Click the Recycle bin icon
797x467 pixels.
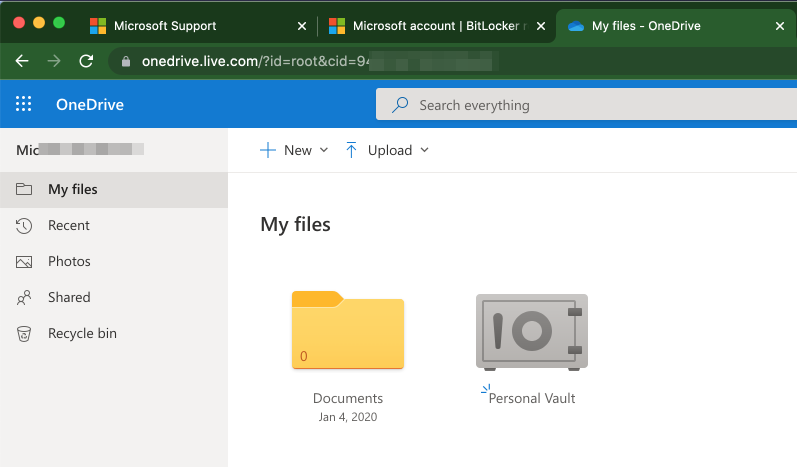pos(24,334)
